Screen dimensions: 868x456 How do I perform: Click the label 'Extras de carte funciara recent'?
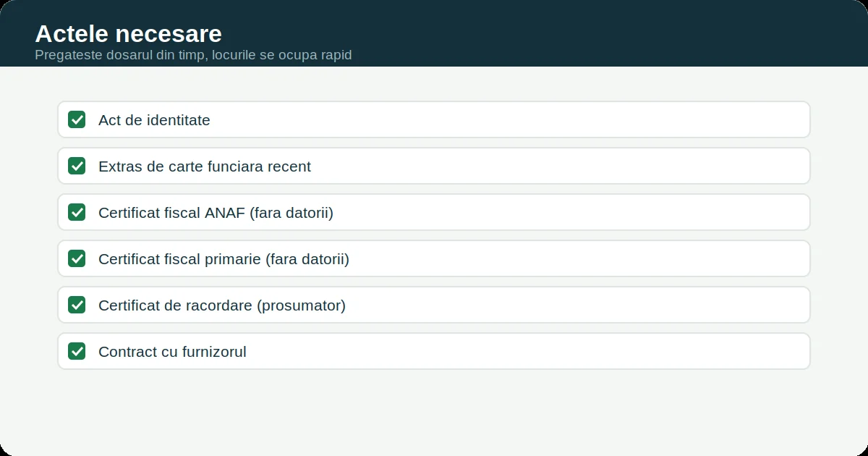(205, 166)
